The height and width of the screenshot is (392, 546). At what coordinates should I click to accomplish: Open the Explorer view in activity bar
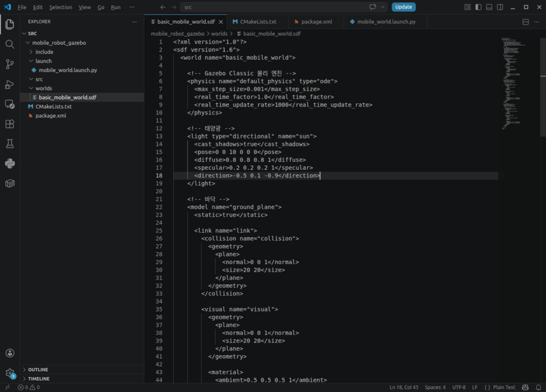tap(10, 24)
